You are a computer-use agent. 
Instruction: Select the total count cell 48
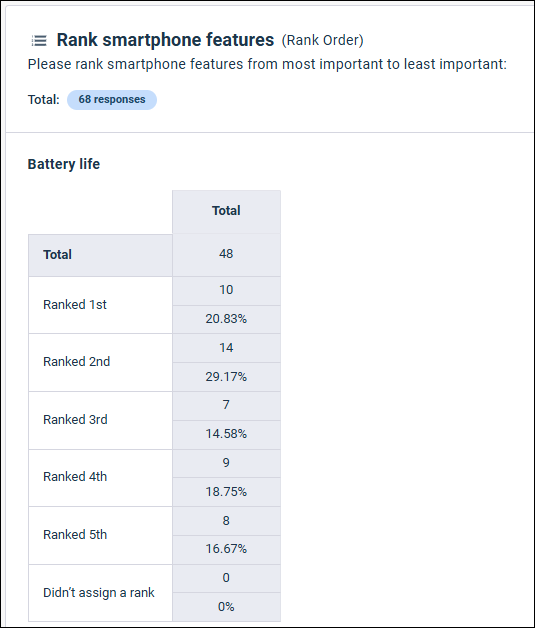pos(226,254)
